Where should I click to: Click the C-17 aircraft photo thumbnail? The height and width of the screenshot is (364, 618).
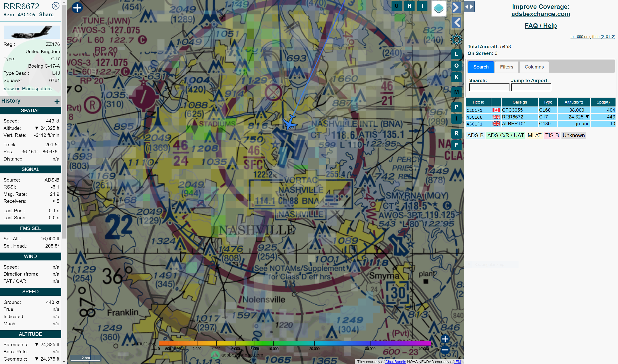pos(32,32)
